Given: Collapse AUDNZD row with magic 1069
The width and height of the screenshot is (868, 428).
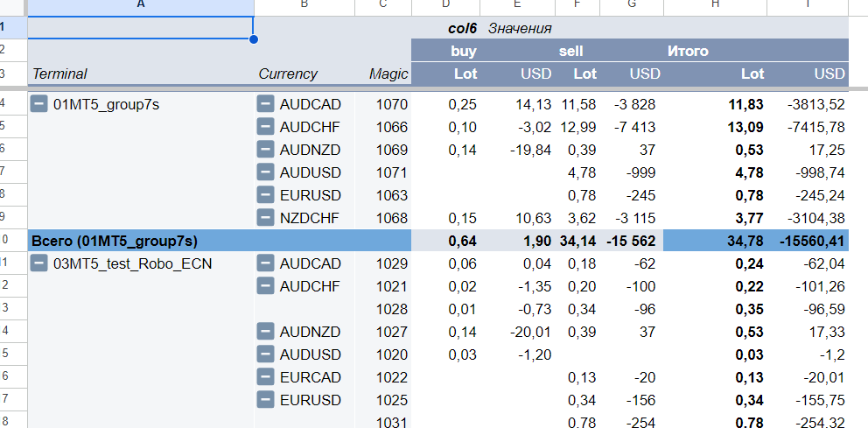Looking at the screenshot, I should [266, 150].
